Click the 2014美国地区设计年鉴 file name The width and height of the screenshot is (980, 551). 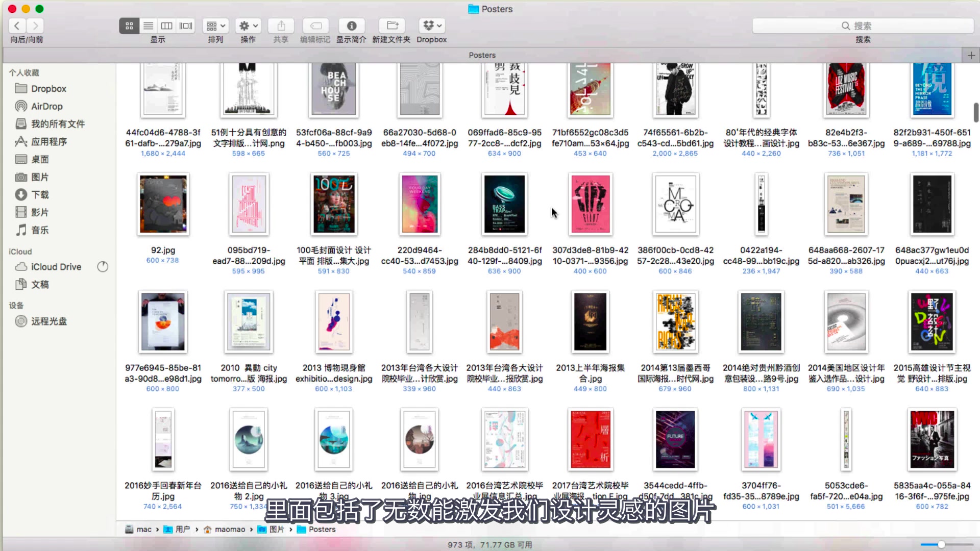click(x=846, y=373)
